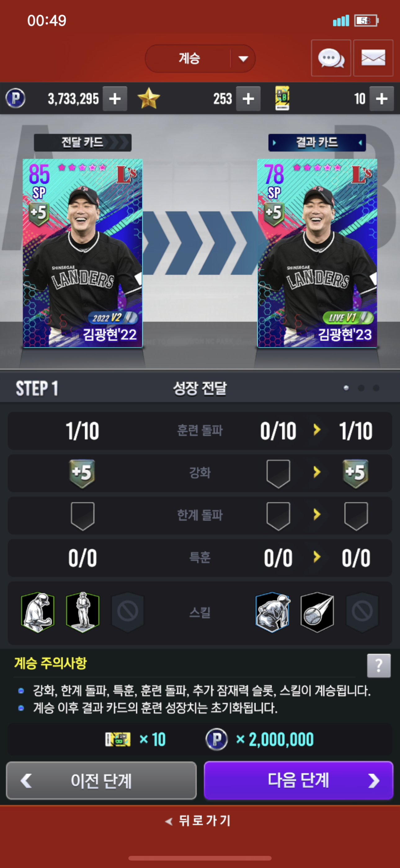Select the flying baseball skill icon
The width and height of the screenshot is (400, 868).
click(317, 612)
